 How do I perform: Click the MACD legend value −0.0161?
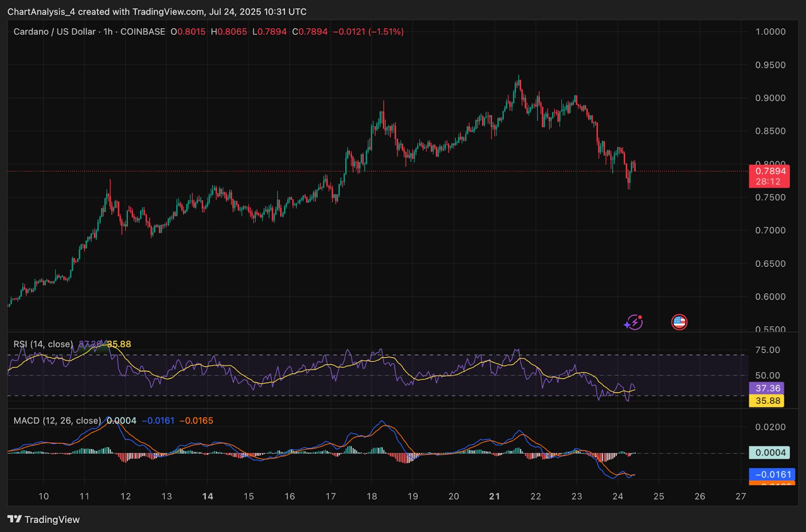click(158, 421)
